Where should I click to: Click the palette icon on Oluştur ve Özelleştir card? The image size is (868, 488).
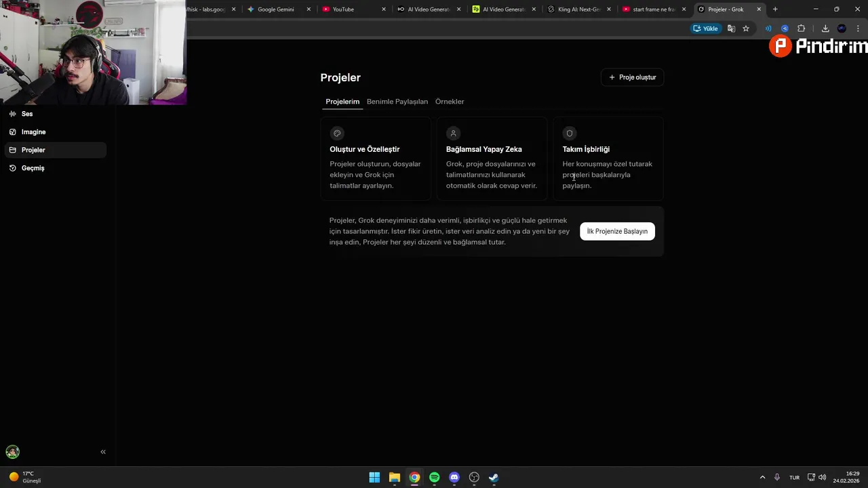click(x=337, y=134)
